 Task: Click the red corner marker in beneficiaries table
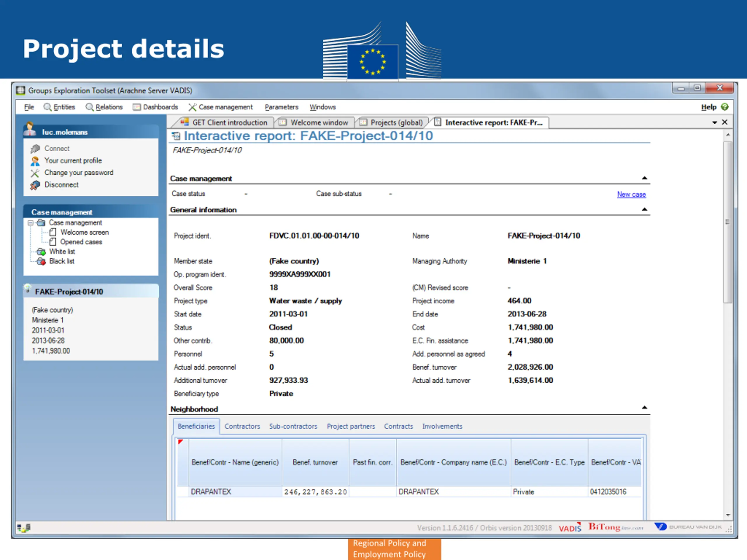180,442
